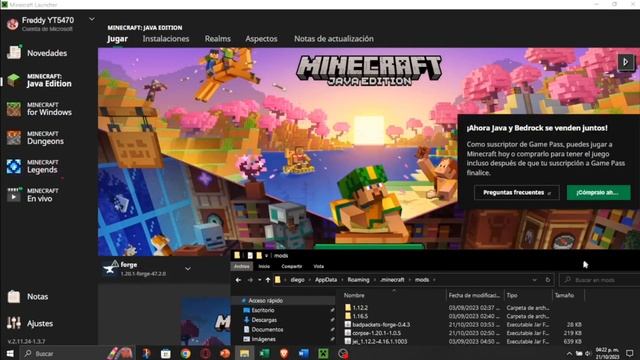Sort files by Nombre column header

(354, 296)
